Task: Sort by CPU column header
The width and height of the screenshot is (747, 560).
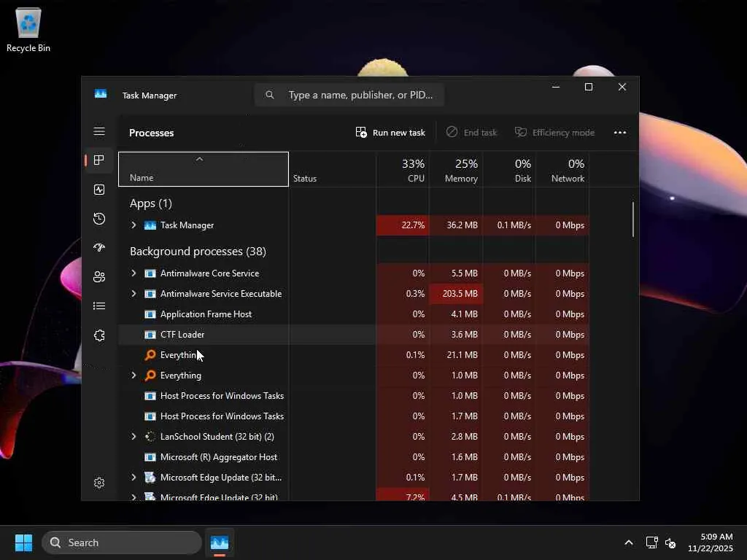Action: pos(403,169)
